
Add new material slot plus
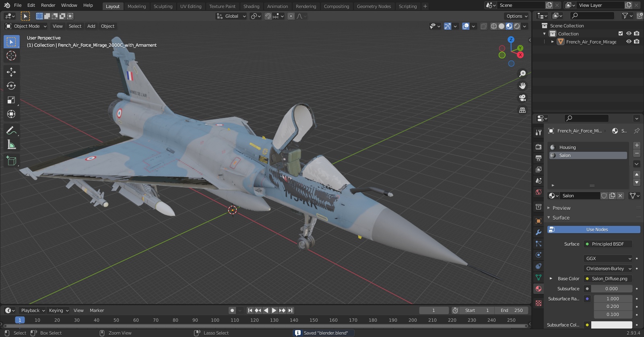637,145
